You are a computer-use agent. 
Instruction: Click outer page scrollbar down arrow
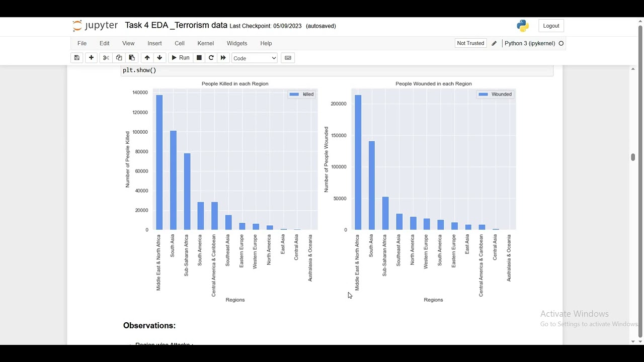(640, 341)
